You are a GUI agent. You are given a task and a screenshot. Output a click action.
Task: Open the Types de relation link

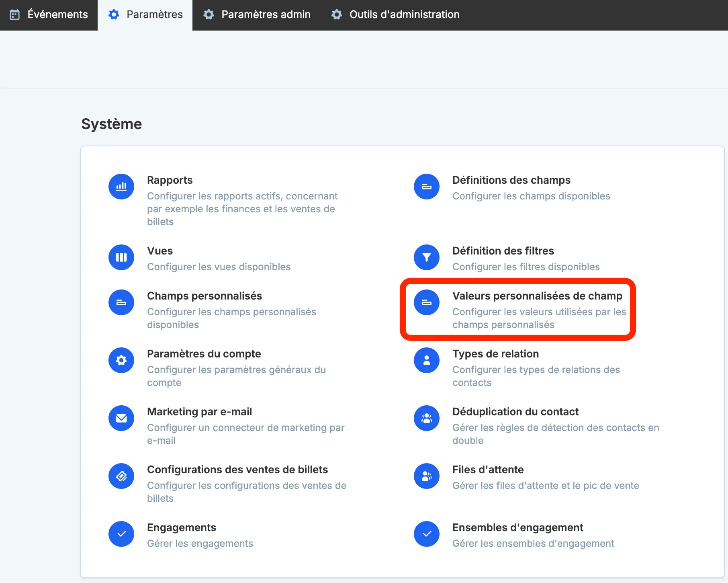click(x=496, y=354)
